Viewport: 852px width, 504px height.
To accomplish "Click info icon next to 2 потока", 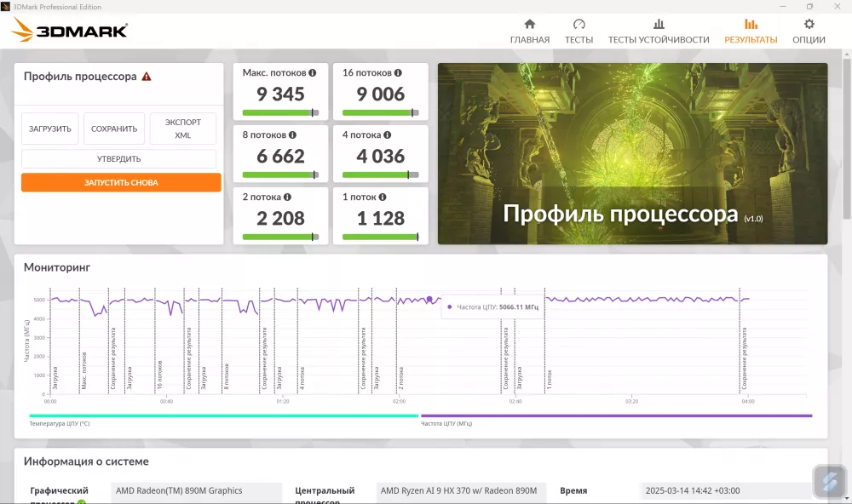I will 289,198.
